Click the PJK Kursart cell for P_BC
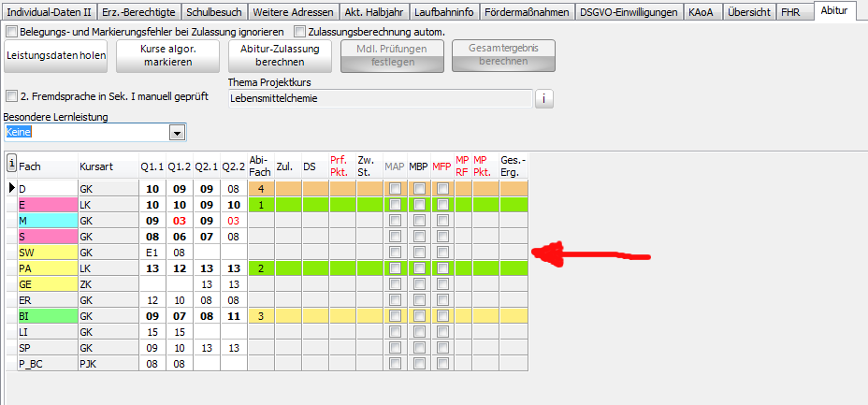 pyautogui.click(x=108, y=364)
